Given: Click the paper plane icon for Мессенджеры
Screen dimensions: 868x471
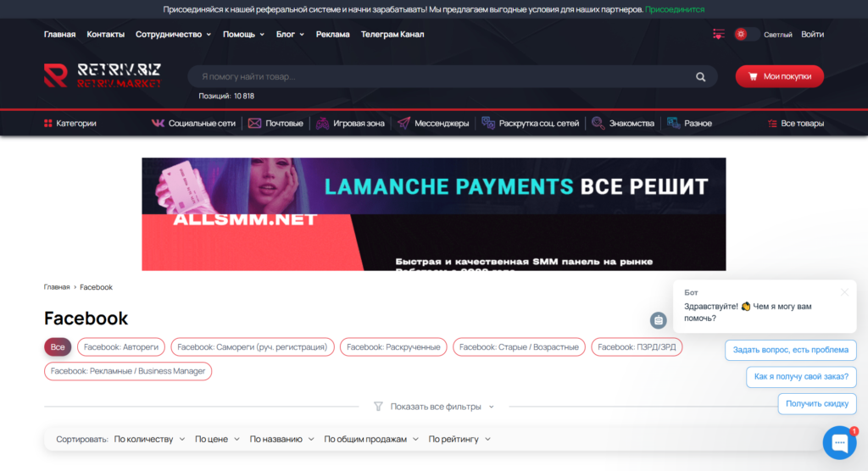Looking at the screenshot, I should (404, 124).
